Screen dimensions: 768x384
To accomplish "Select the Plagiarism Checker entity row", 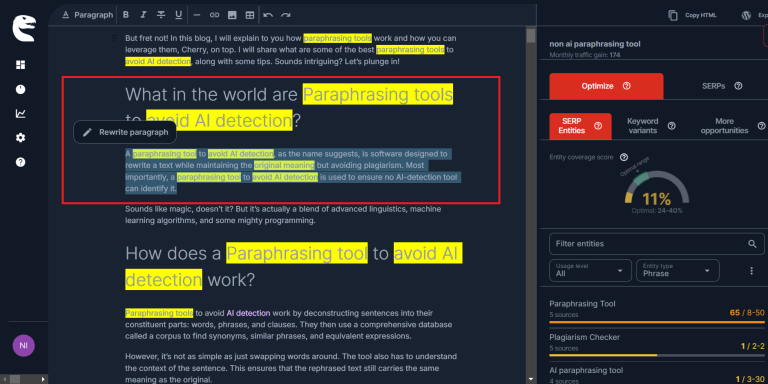I will point(657,344).
